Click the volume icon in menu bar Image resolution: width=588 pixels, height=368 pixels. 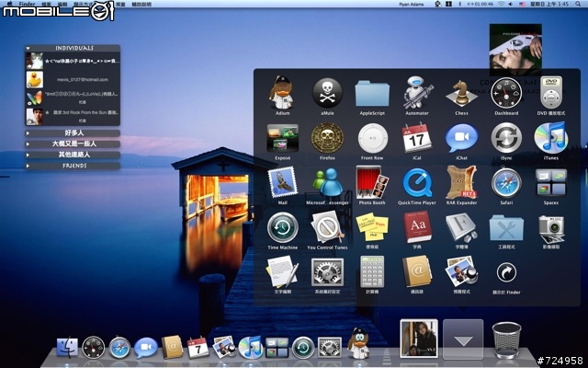coord(511,4)
